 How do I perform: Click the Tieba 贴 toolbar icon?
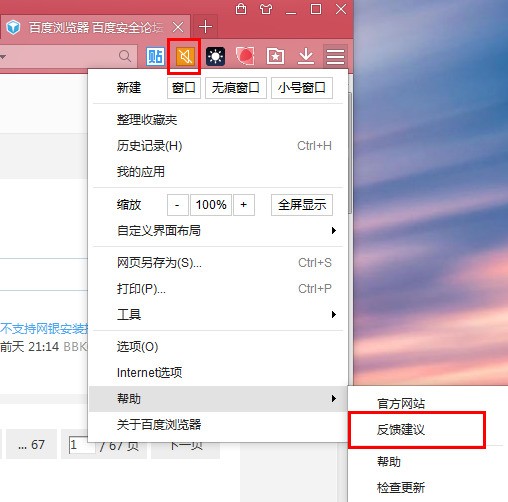tap(155, 56)
